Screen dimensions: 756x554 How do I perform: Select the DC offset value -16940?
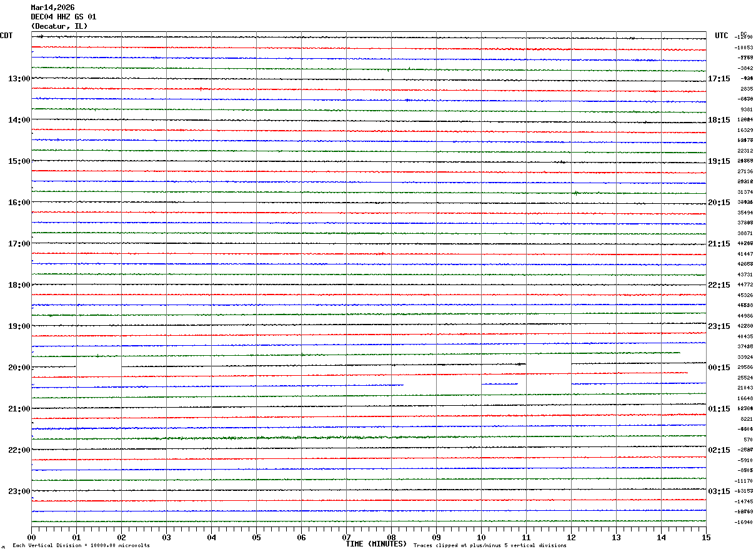point(744,522)
